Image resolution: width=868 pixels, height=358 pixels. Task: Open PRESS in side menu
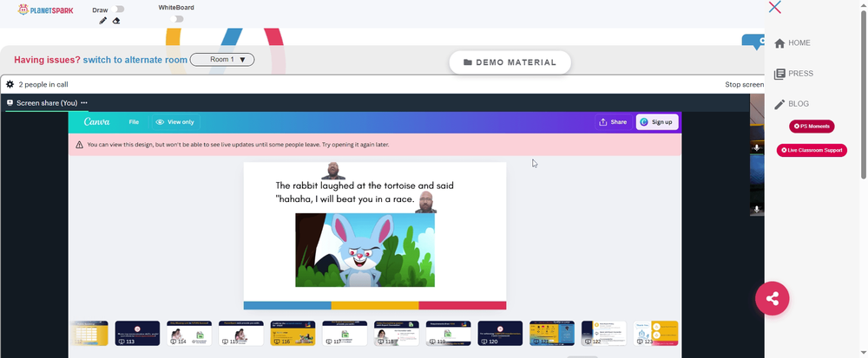pos(794,74)
